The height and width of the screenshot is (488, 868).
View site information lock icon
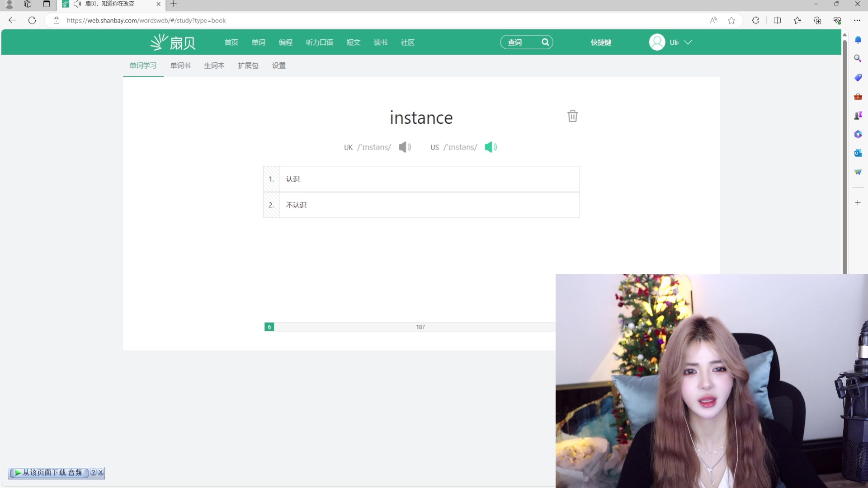point(57,20)
